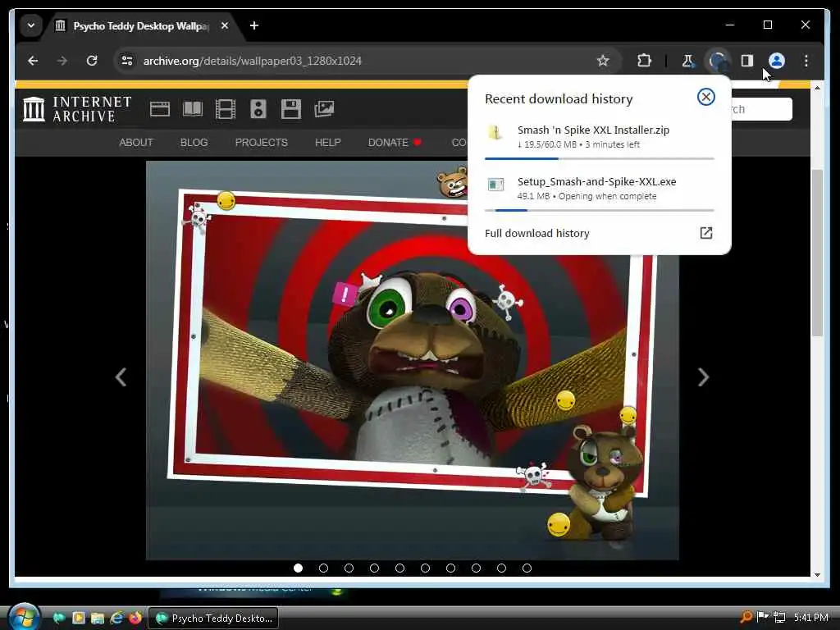Screen dimensions: 840x630
Task: Select the Psycho Teddy Desktop Wallpaper tab
Action: (141, 25)
